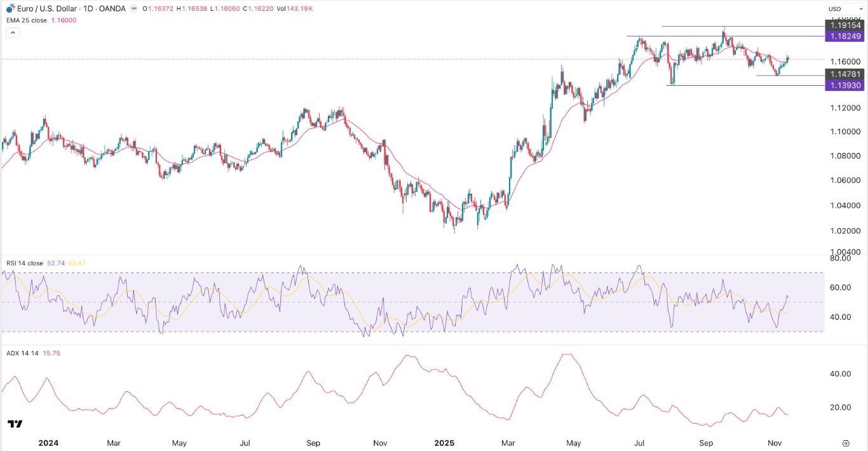This screenshot has width=868, height=451.
Task: Click the 1.14781 price label on the scale
Action: pos(846,74)
